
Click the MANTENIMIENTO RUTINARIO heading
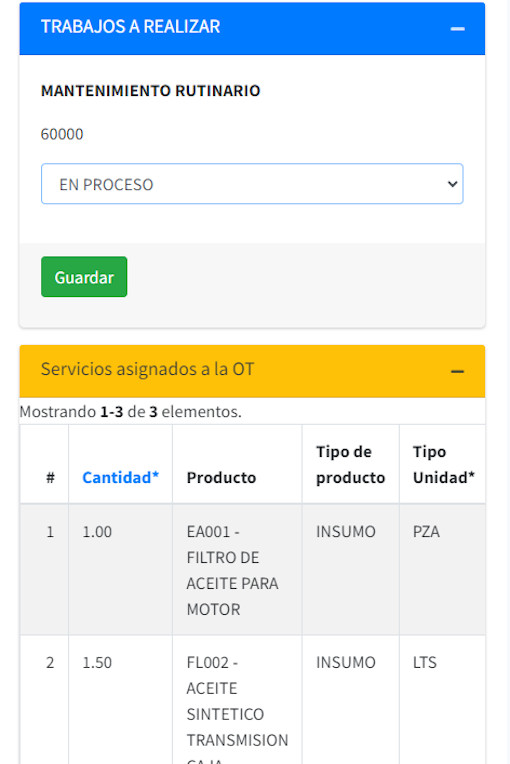coord(151,91)
